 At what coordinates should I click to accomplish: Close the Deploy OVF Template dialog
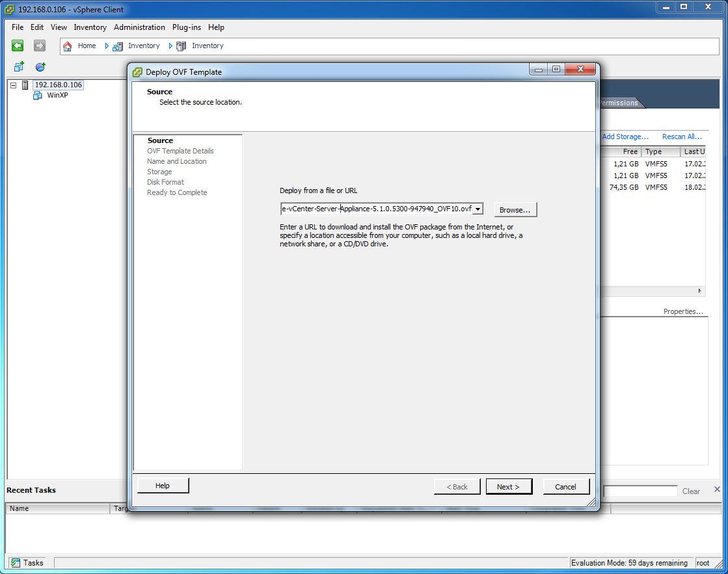point(580,69)
